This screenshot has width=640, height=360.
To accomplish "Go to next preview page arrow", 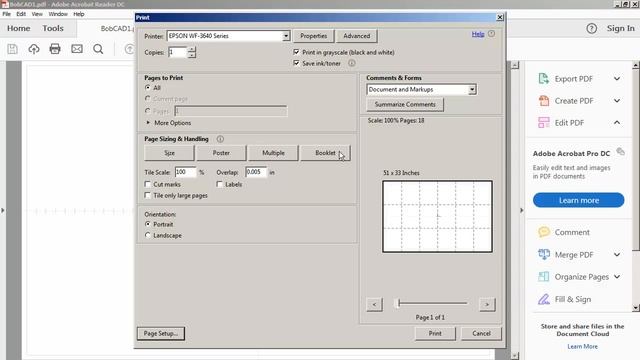I will [487, 304].
